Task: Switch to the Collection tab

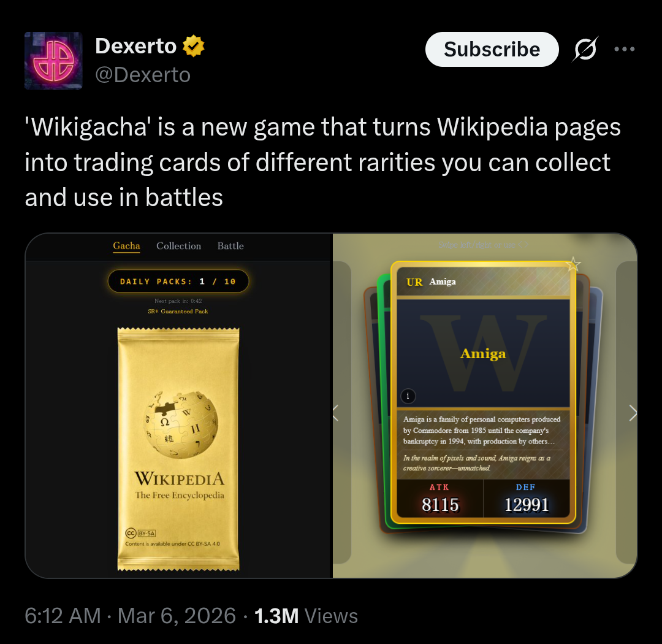Action: click(x=178, y=246)
